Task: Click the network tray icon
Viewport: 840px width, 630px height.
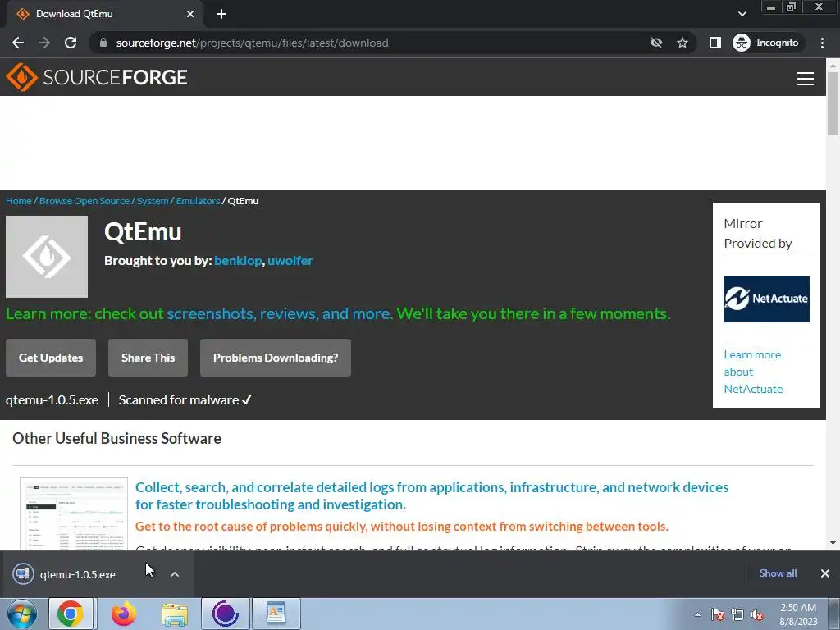Action: pyautogui.click(x=737, y=614)
